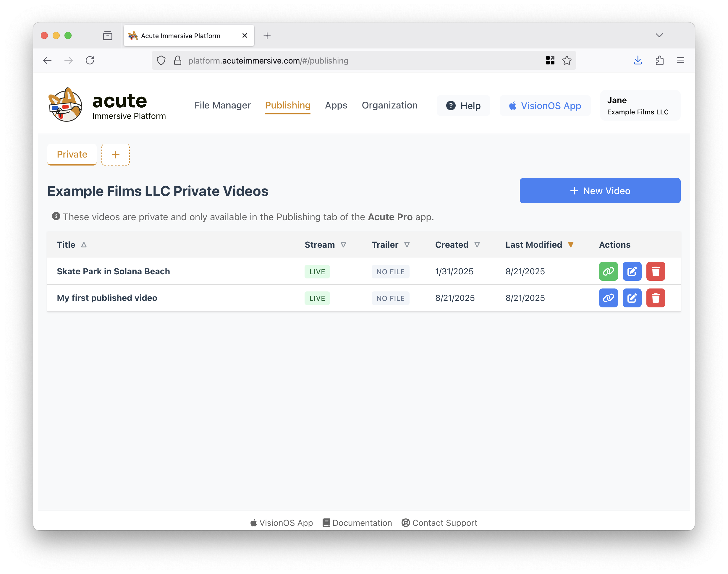Delete the Skate Park in Solana Beach video
This screenshot has height=574, width=728.
click(655, 271)
